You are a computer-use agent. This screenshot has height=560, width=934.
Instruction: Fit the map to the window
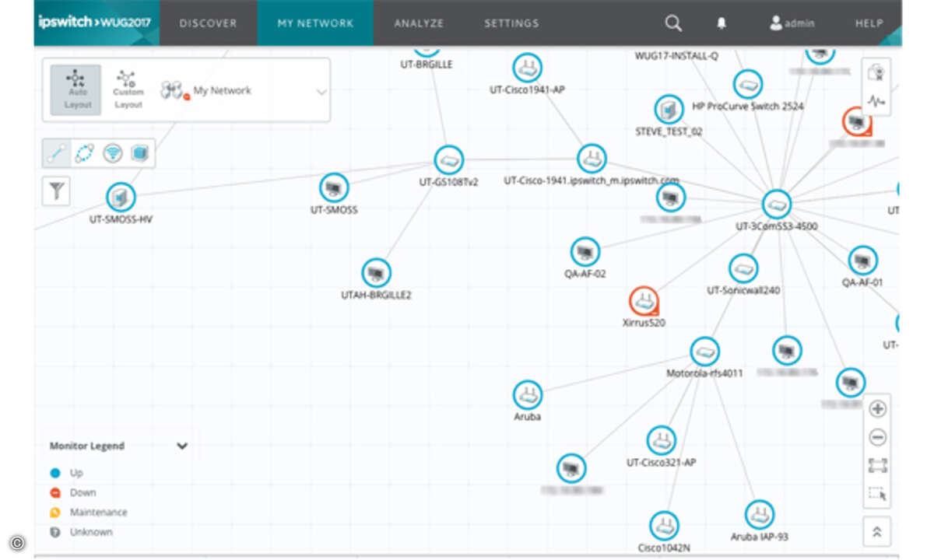(x=877, y=466)
